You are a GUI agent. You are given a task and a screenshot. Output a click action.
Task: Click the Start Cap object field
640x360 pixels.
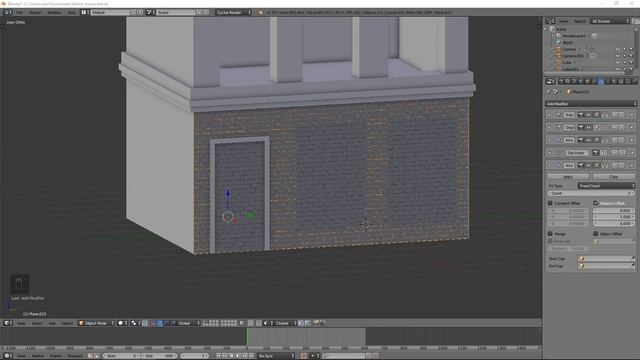pyautogui.click(x=606, y=258)
